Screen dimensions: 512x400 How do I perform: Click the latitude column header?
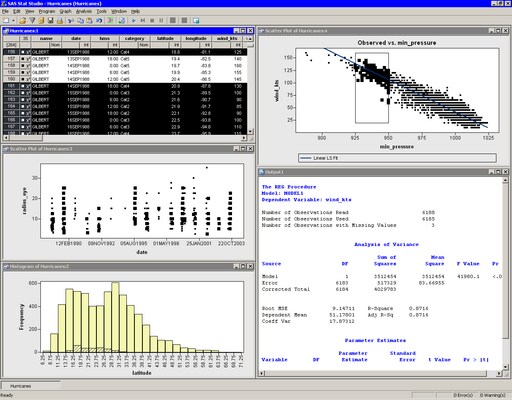click(165, 39)
